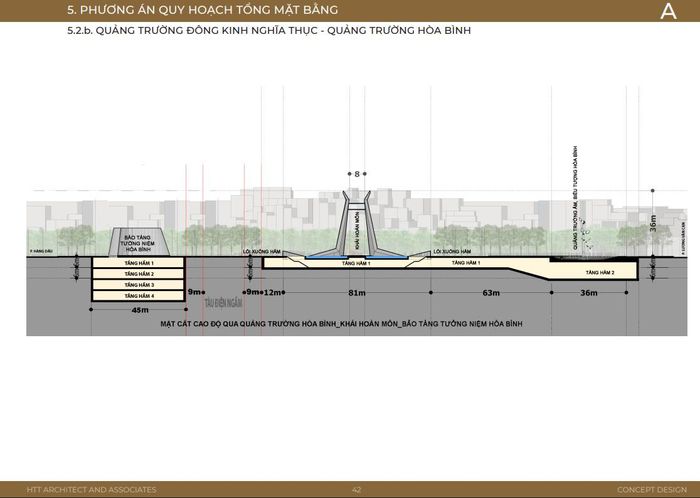Select the '81m' dimension text
This screenshot has height=498, width=700.
pyautogui.click(x=357, y=293)
